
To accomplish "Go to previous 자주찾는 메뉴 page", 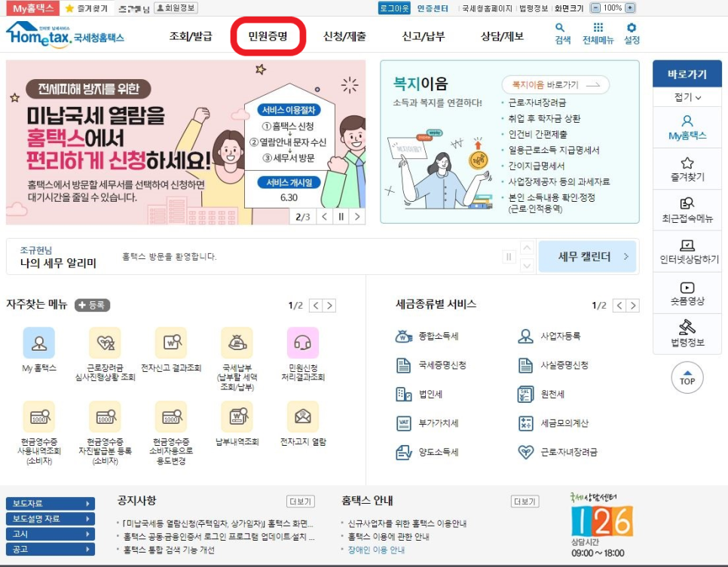I will (x=316, y=305).
